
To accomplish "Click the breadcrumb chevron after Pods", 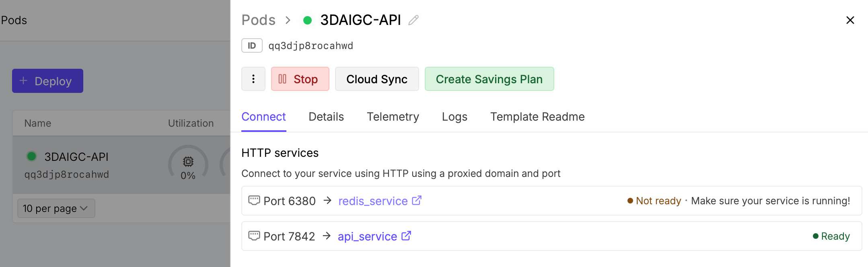I will (288, 20).
